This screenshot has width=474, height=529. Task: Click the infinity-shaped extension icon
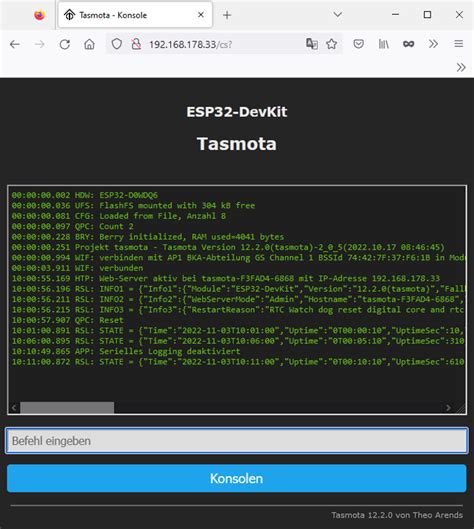409,44
